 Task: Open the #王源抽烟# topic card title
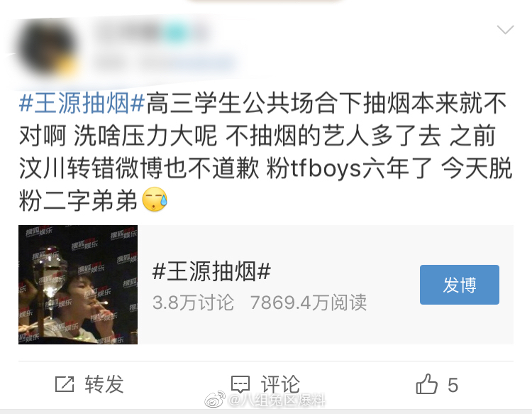pyautogui.click(x=211, y=272)
